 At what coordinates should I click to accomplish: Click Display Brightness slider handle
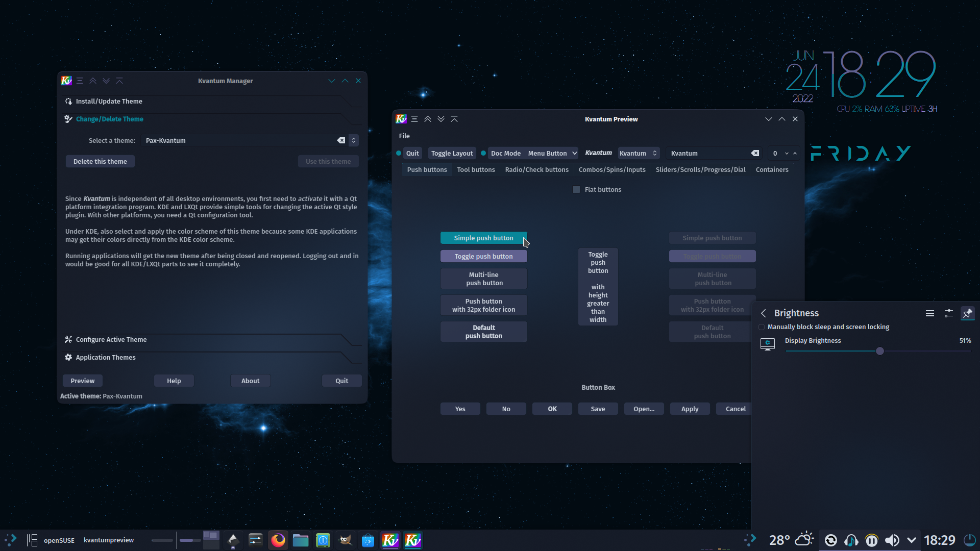pos(880,351)
